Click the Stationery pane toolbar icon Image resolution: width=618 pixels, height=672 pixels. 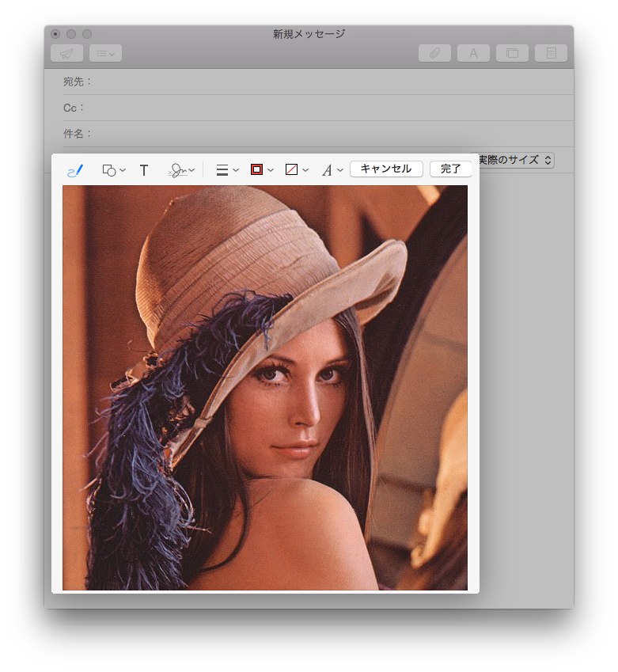[552, 53]
